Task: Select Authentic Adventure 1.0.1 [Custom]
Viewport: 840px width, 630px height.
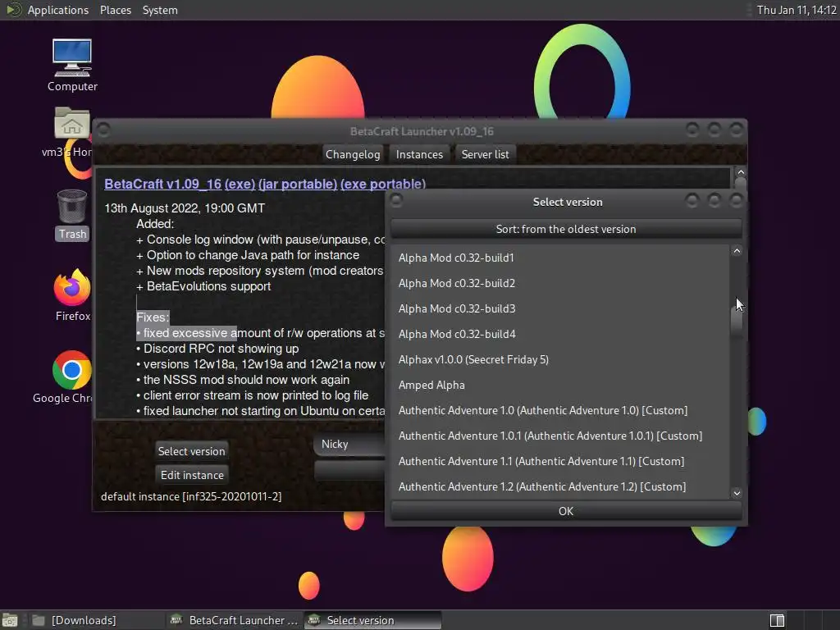Action: [x=559, y=436]
